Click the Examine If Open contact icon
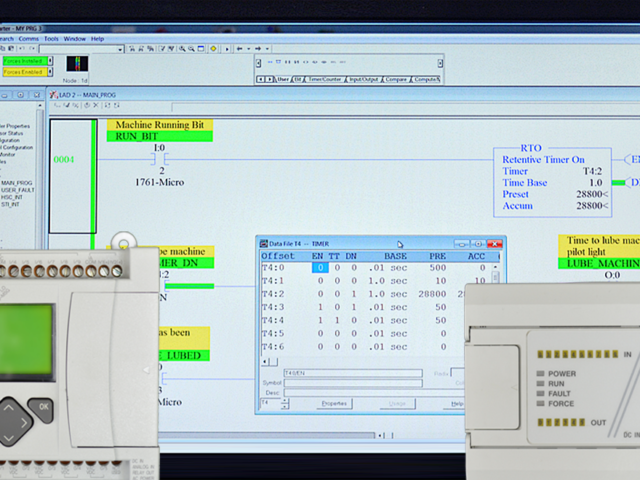This screenshot has height=480, width=640. coord(297,62)
